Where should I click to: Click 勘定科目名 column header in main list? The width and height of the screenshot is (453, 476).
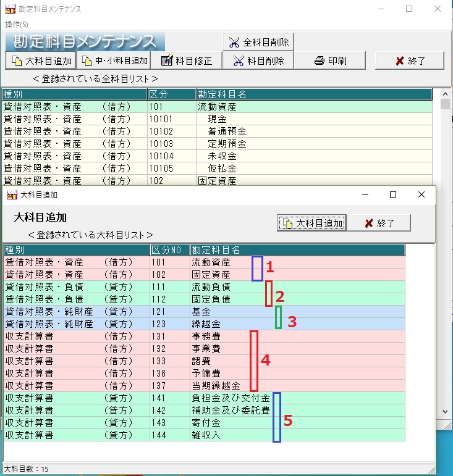point(314,94)
